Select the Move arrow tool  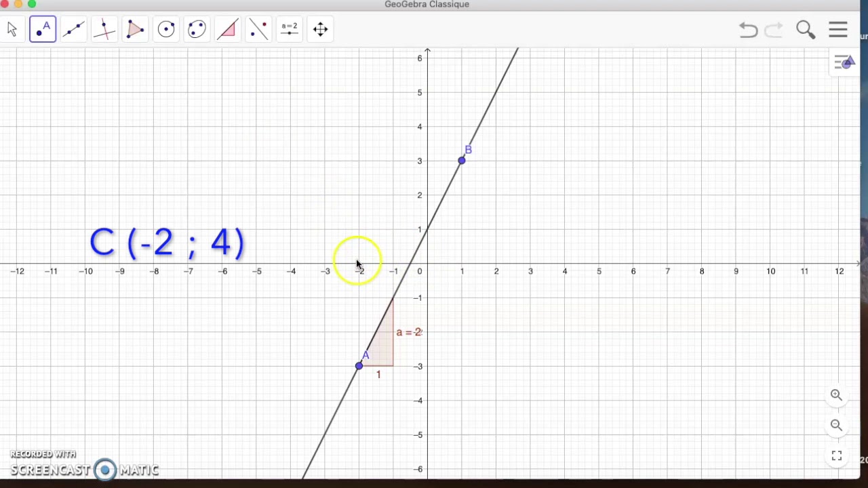(x=12, y=29)
